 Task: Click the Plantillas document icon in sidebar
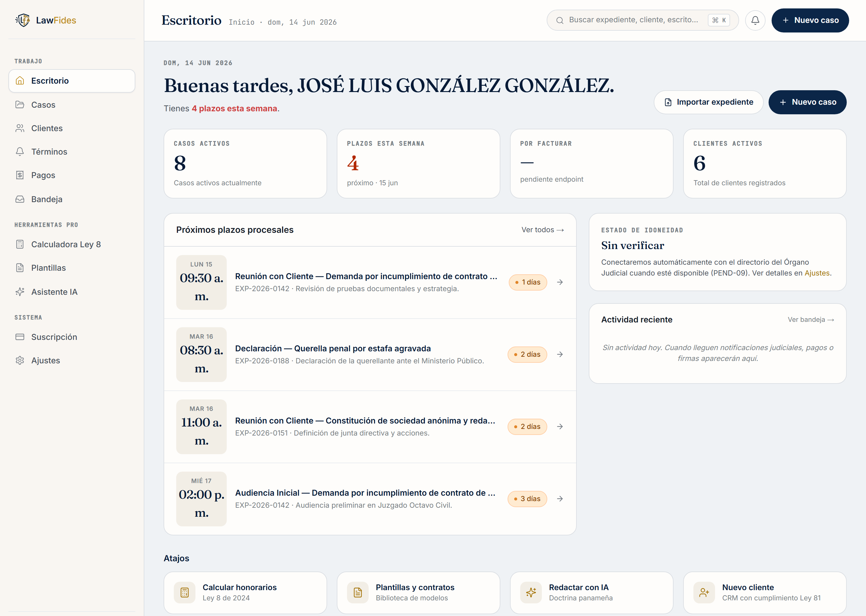pyautogui.click(x=20, y=268)
